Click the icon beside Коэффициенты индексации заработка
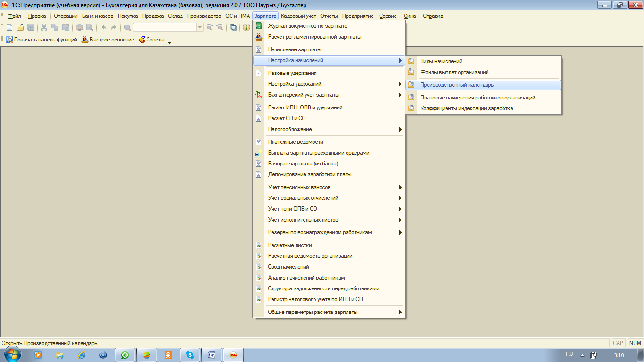 pos(411,108)
